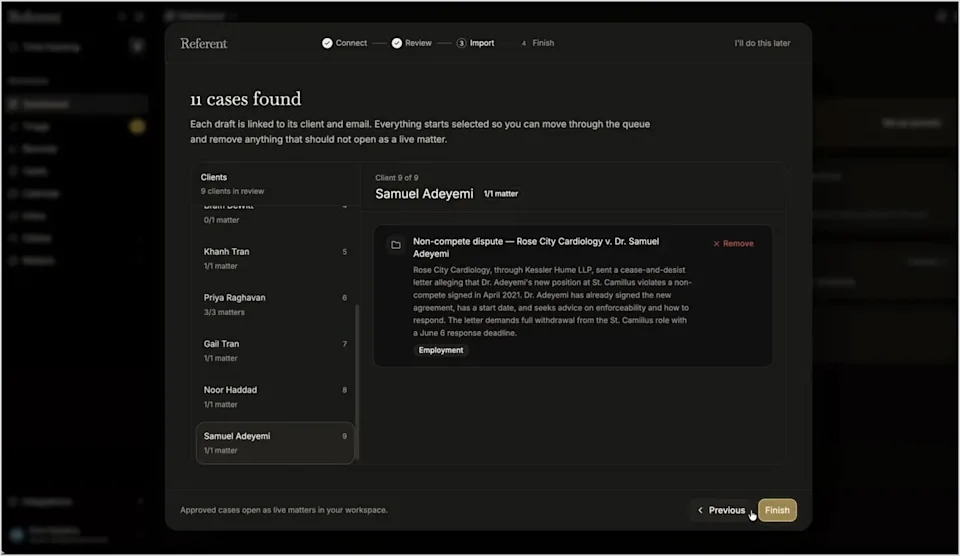Viewport: 960px width, 556px height.
Task: Click the 1/1 matter badge beside Samuel Adeyemi
Action: click(x=501, y=193)
